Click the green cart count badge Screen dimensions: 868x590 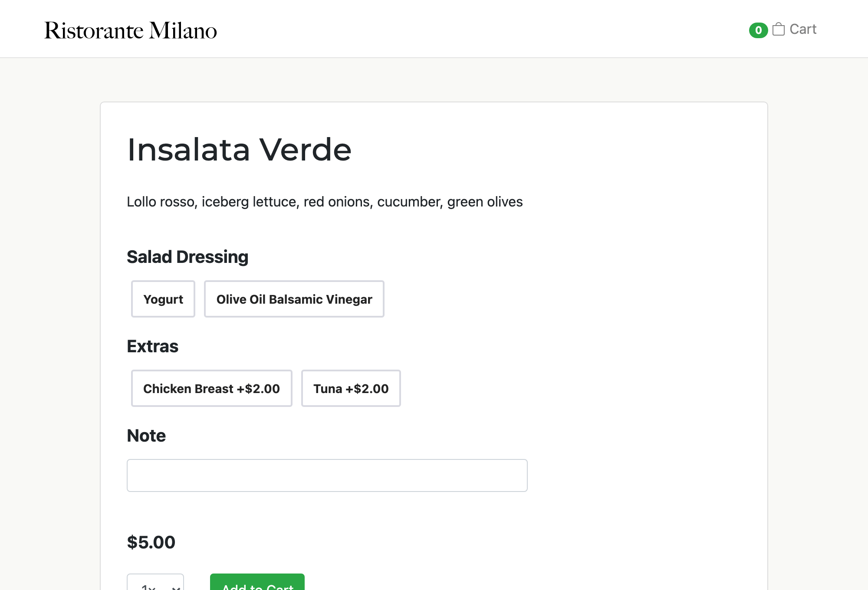758,30
